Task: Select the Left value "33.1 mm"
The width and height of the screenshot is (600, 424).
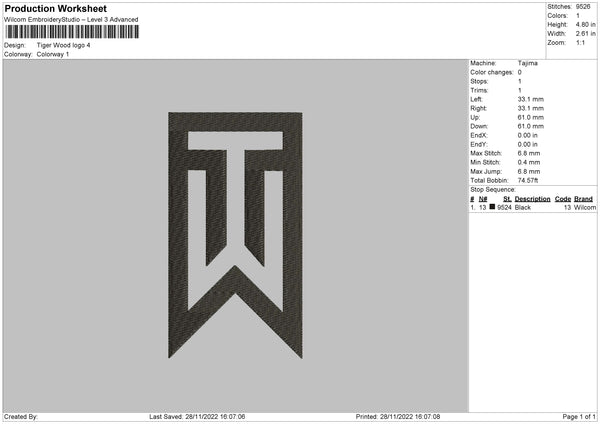Action: pos(530,99)
